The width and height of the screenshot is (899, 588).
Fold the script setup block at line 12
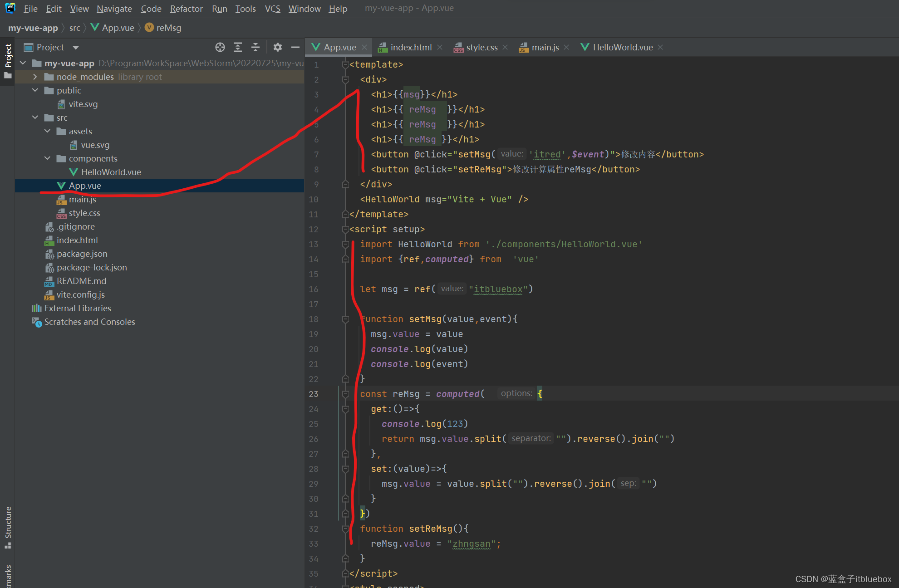coord(345,229)
